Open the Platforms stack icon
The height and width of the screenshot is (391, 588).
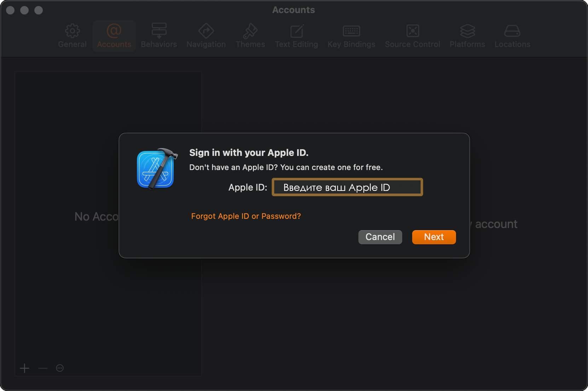pyautogui.click(x=467, y=31)
